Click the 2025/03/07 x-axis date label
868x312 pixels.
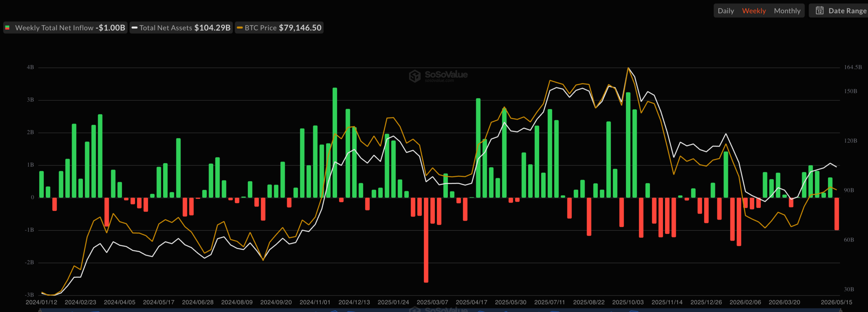[x=432, y=302]
